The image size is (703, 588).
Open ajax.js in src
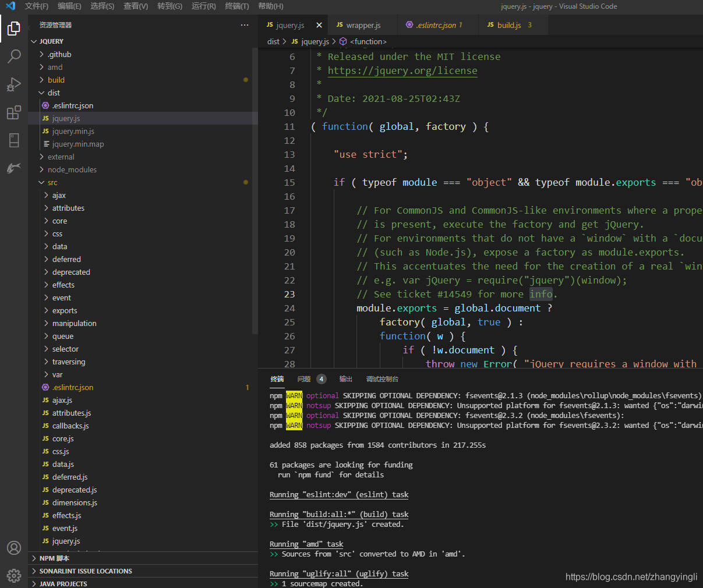[140, 400]
